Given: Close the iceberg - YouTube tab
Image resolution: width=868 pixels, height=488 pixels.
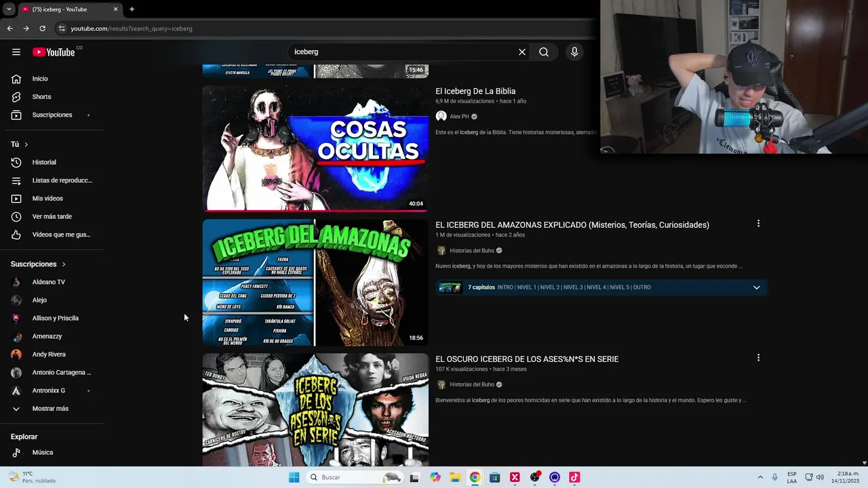Looking at the screenshot, I should 115,9.
